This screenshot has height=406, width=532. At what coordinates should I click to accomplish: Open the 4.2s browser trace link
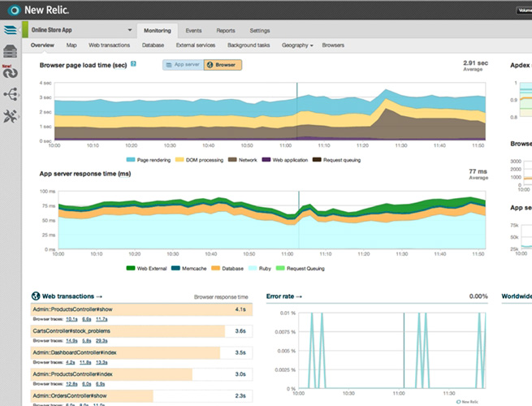click(x=70, y=363)
